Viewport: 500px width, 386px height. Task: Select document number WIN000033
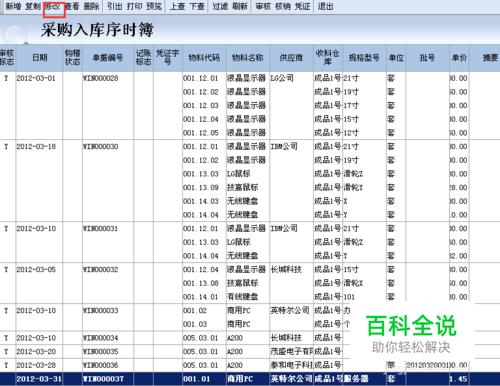[101, 311]
